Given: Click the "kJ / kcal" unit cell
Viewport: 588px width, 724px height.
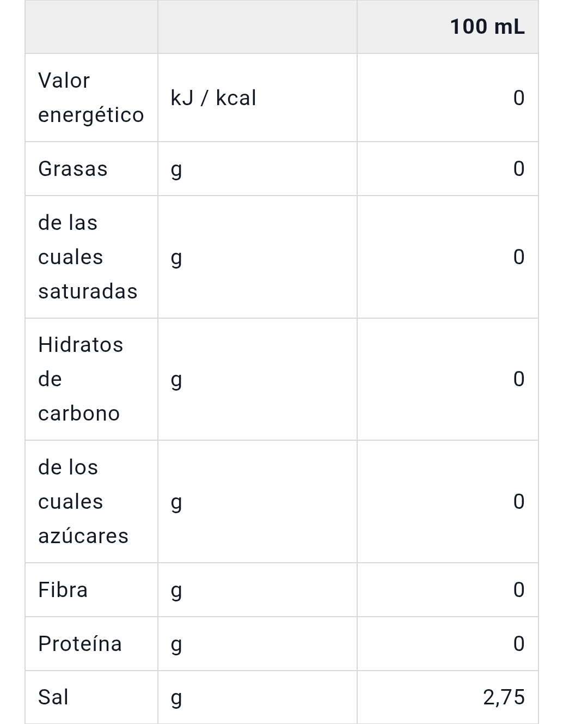Looking at the screenshot, I should click(x=213, y=98).
